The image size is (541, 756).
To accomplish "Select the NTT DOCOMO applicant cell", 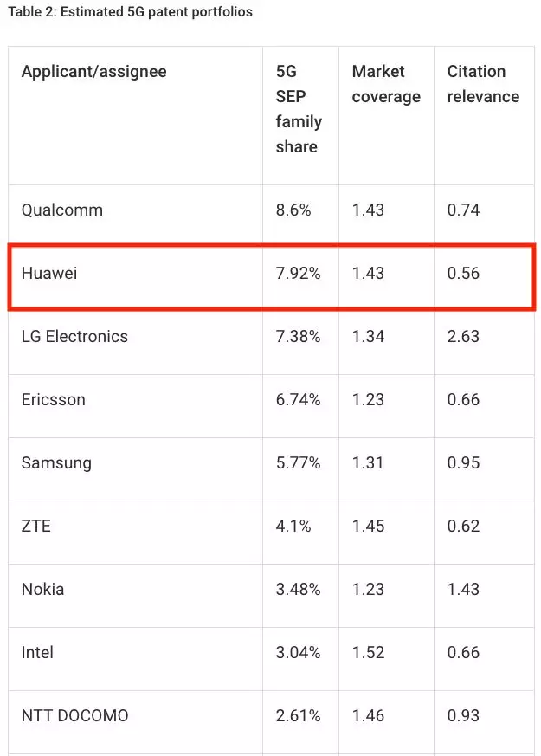I will pos(74,716).
